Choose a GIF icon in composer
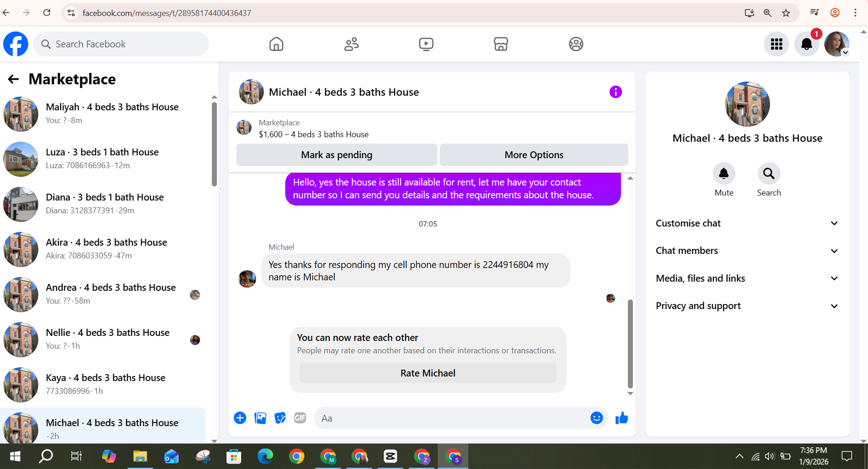 tap(300, 418)
